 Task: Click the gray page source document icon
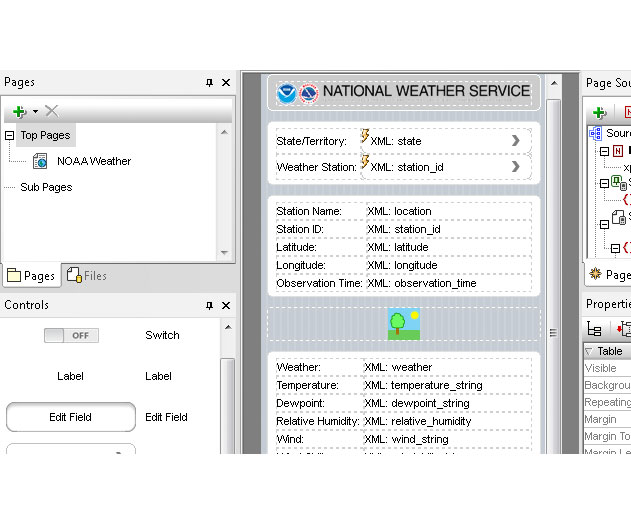[x=619, y=217]
